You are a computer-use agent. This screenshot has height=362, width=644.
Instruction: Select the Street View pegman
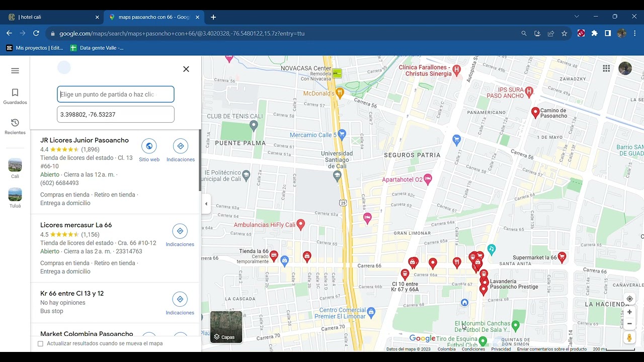coord(629,338)
